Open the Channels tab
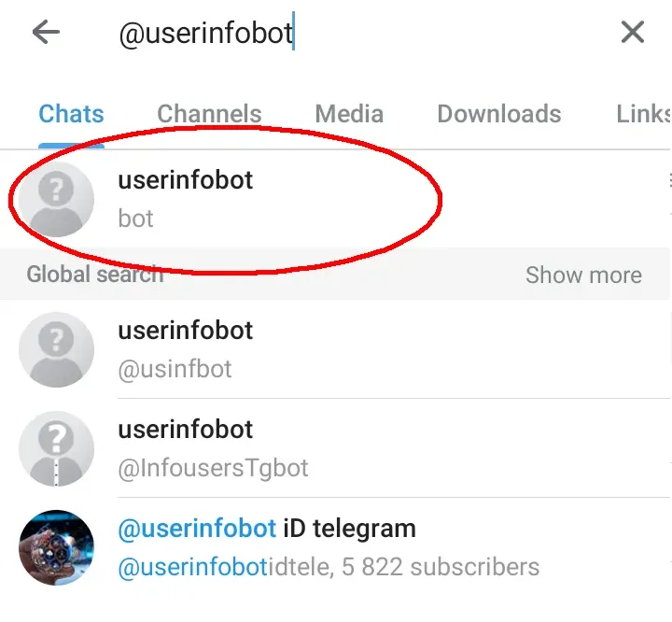 pos(209,114)
